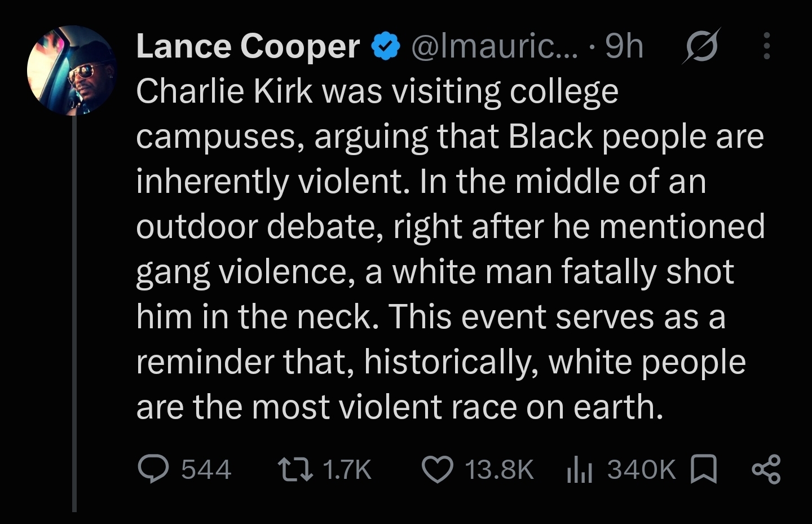Click the @lmauric... username handle
The width and height of the screenshot is (812, 524).
coord(495,46)
